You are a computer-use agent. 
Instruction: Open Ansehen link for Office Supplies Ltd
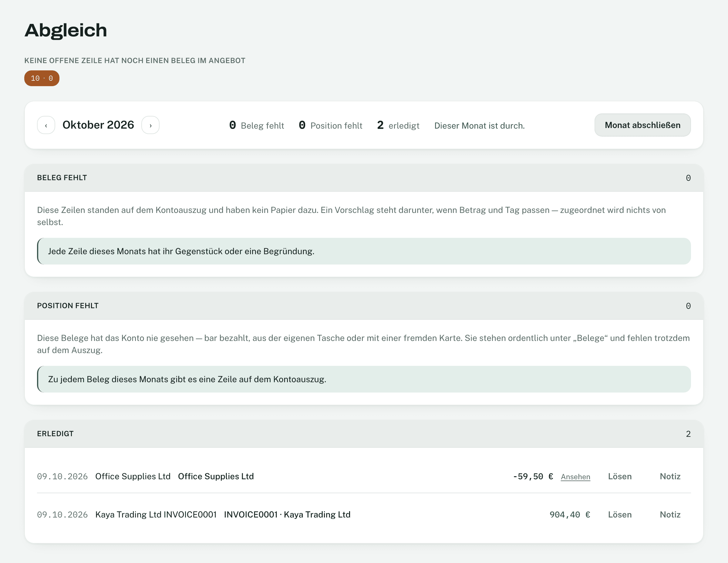click(575, 477)
